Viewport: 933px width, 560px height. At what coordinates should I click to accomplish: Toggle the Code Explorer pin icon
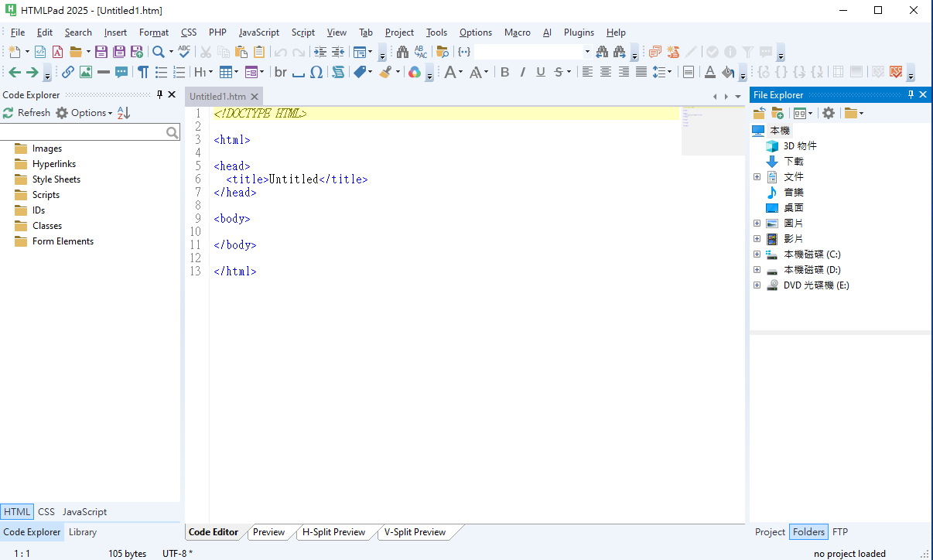(x=159, y=94)
